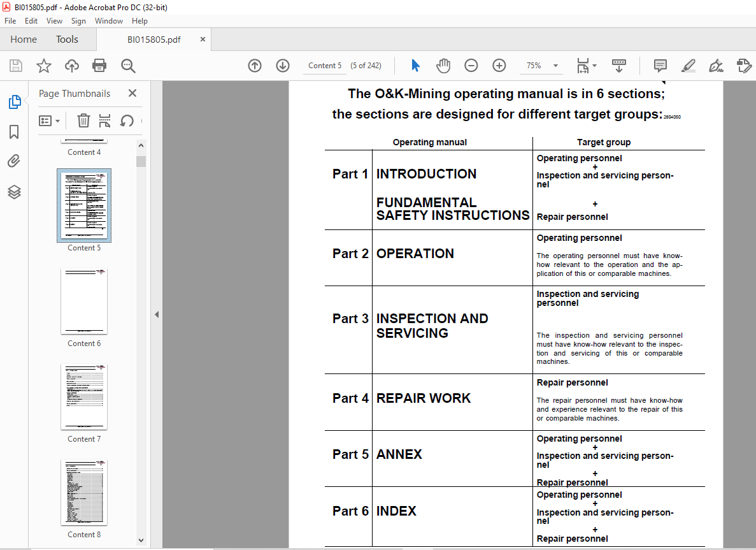The width and height of the screenshot is (756, 550).
Task: Open the Help menu
Action: (139, 21)
